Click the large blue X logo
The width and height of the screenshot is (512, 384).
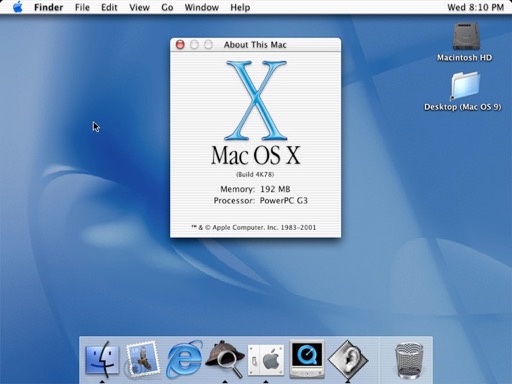(256, 100)
